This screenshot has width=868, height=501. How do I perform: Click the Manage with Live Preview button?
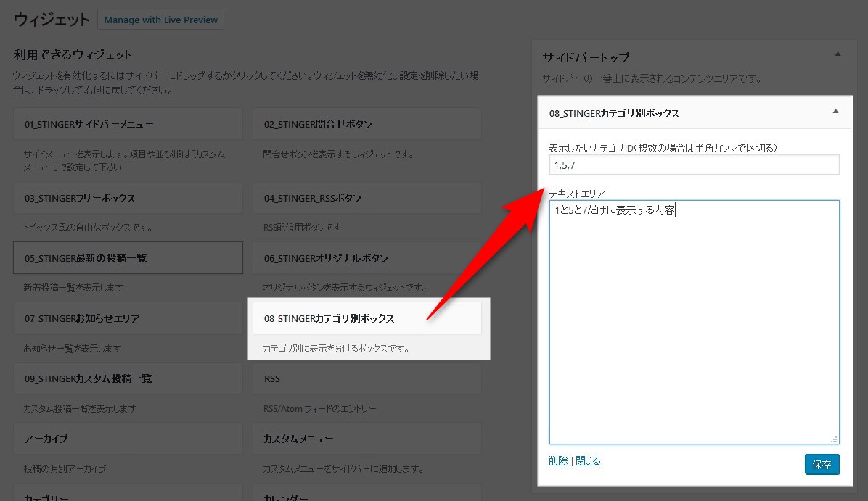pyautogui.click(x=160, y=20)
